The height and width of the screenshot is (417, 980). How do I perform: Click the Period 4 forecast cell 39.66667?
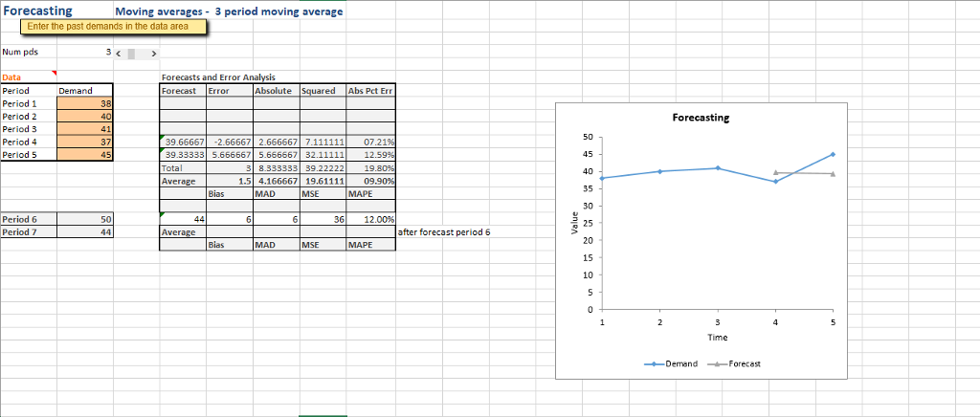(x=182, y=142)
